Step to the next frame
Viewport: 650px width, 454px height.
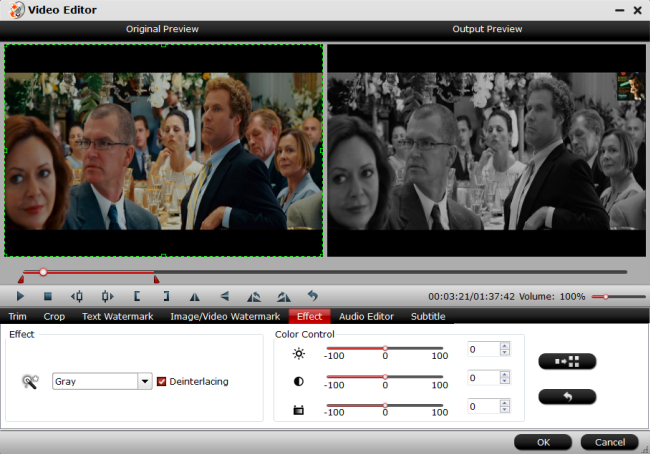pyautogui.click(x=108, y=296)
